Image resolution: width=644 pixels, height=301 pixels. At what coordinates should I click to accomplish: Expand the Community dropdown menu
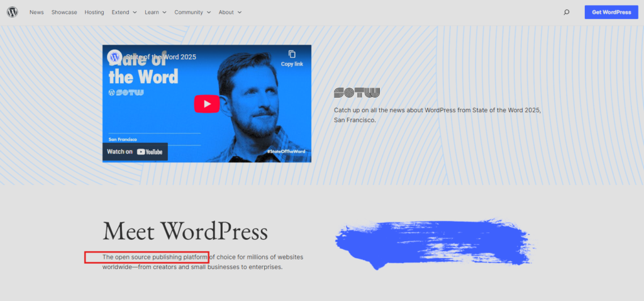pos(192,13)
